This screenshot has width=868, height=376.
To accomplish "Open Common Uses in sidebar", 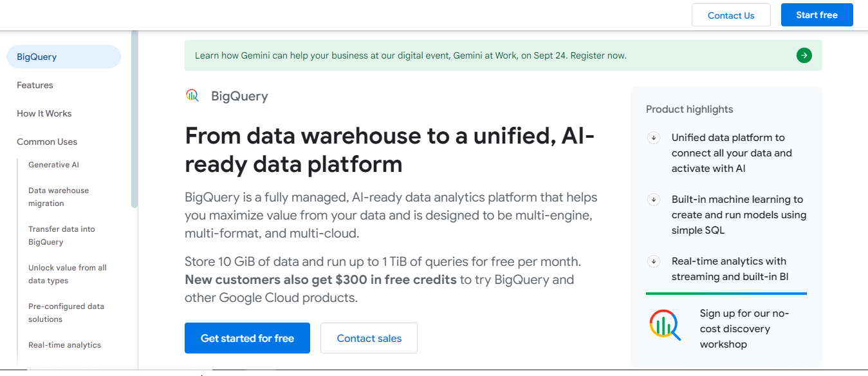I will click(47, 142).
